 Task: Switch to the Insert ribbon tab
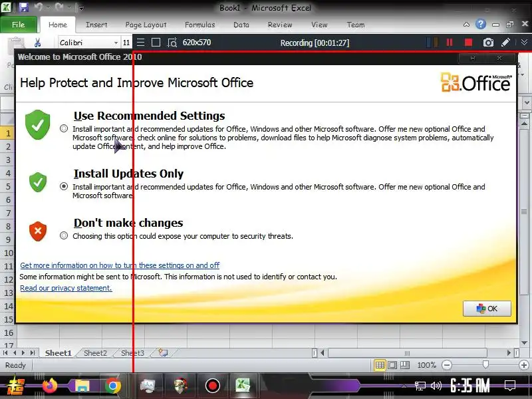(x=96, y=25)
